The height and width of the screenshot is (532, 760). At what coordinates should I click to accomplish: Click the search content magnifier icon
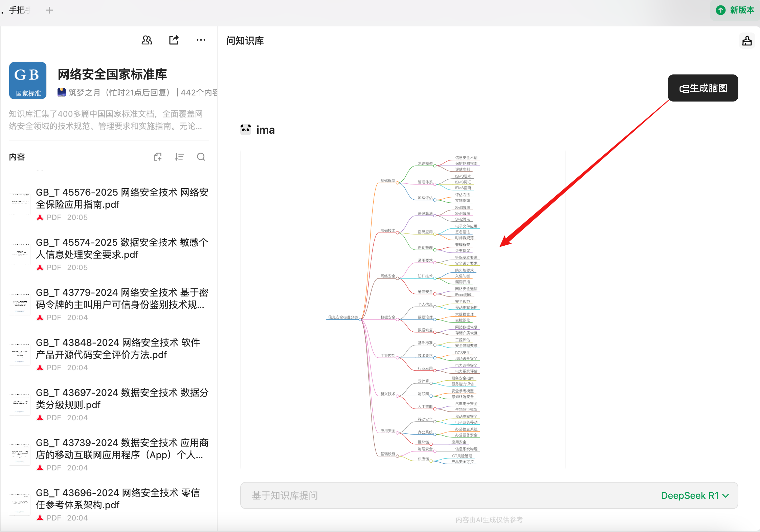(201, 157)
